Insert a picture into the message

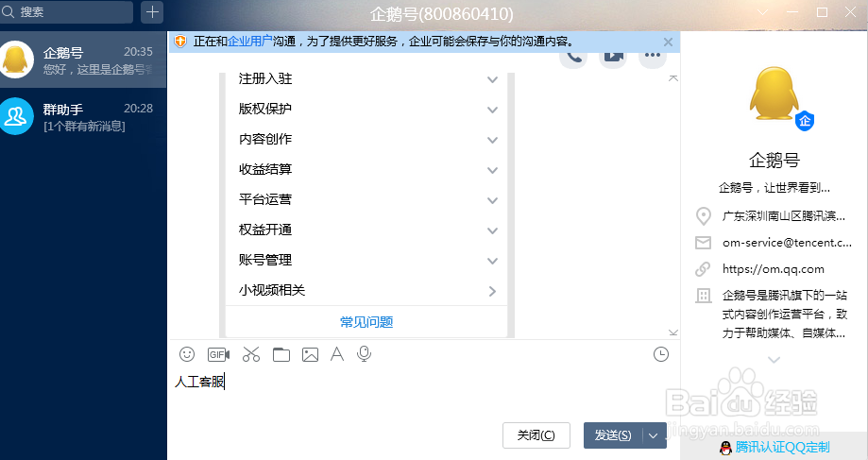coord(310,354)
